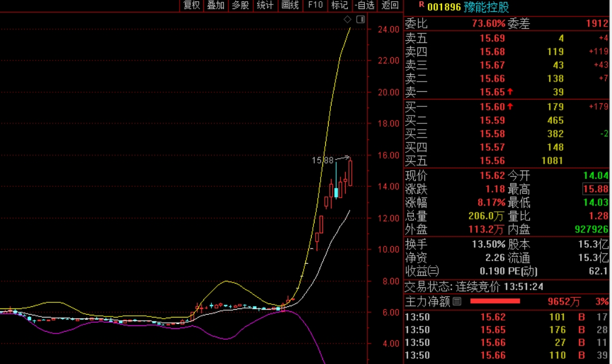Click the 24.00 price axis label

tap(388, 29)
